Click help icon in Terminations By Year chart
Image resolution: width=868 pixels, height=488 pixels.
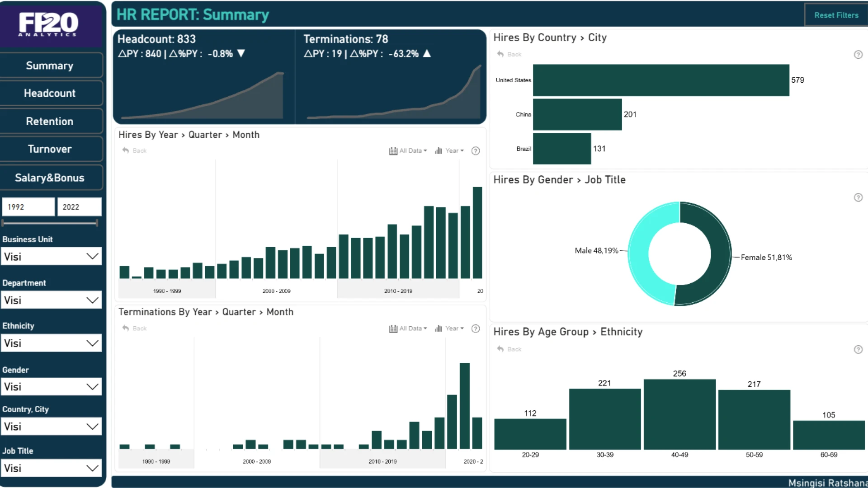click(475, 328)
